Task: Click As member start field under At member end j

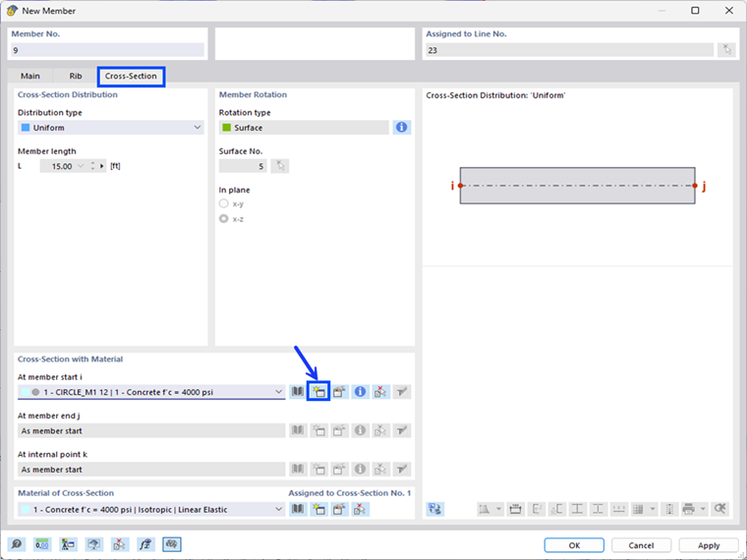Action: tap(151, 430)
